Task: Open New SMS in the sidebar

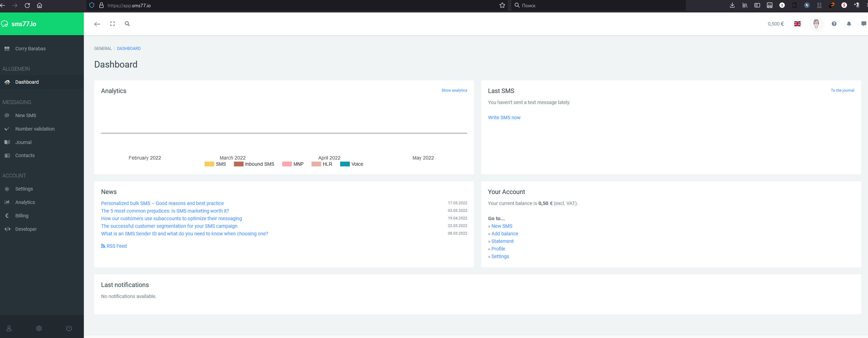Action: click(26, 115)
